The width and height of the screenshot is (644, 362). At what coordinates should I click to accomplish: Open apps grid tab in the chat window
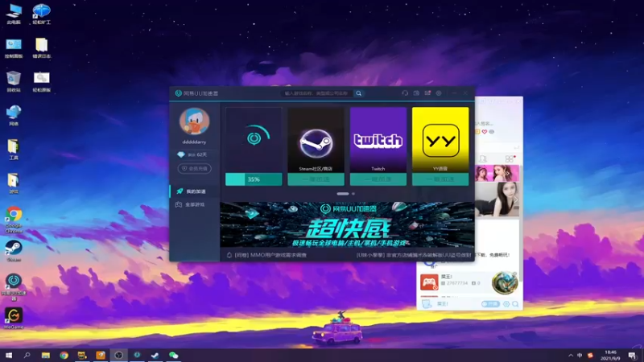click(x=510, y=158)
